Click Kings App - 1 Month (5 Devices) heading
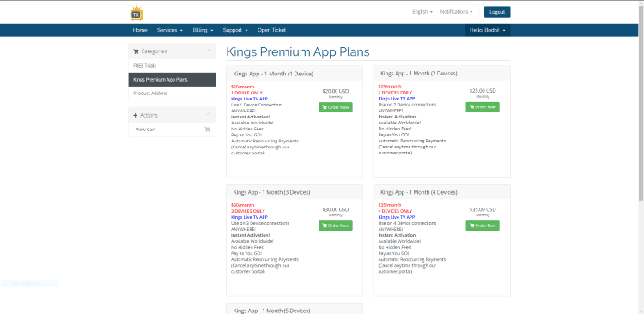The height and width of the screenshot is (314, 644). coord(271,311)
